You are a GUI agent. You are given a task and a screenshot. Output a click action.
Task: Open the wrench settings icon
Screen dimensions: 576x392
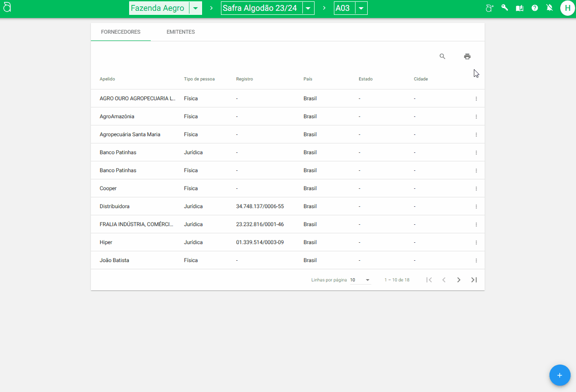[x=504, y=8]
